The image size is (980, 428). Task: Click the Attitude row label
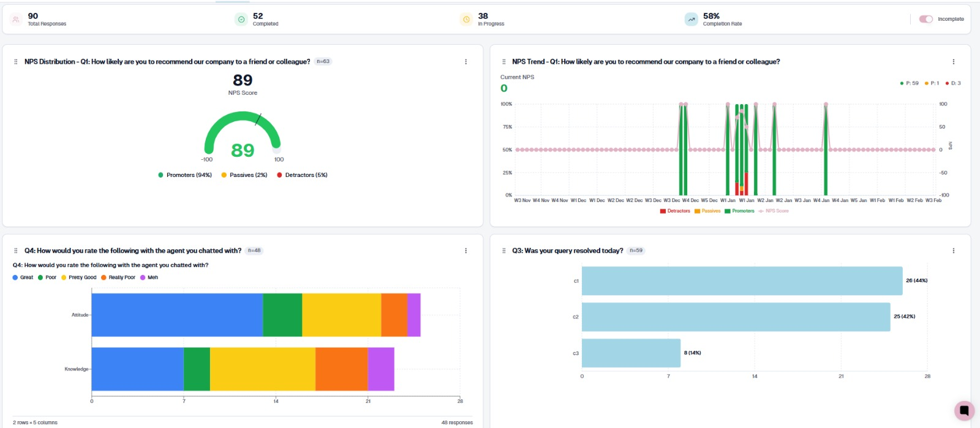[80, 315]
